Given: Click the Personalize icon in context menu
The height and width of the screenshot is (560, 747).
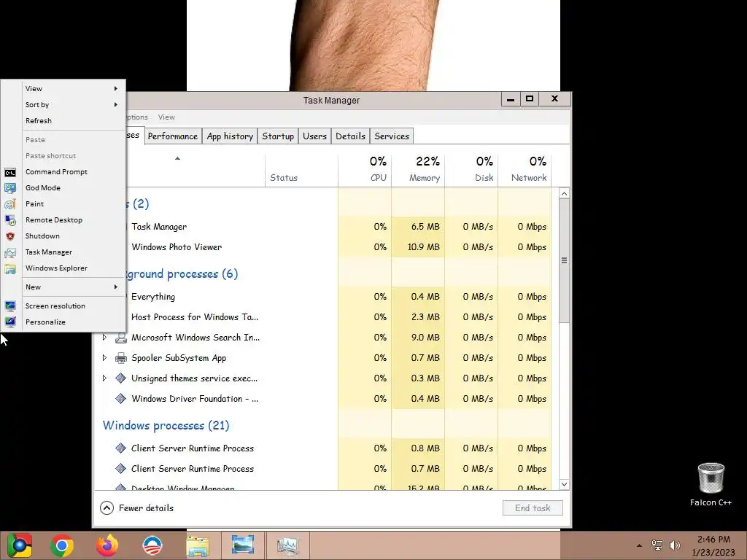Looking at the screenshot, I should [10, 322].
